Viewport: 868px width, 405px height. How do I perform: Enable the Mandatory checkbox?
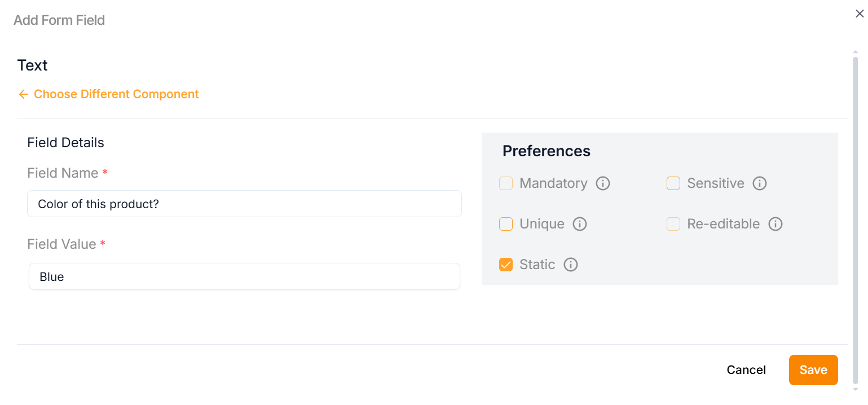pos(506,183)
